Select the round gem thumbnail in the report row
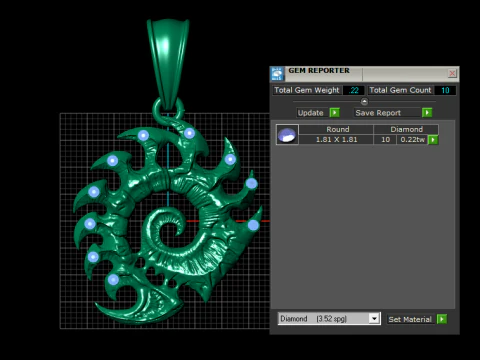 click(x=287, y=135)
